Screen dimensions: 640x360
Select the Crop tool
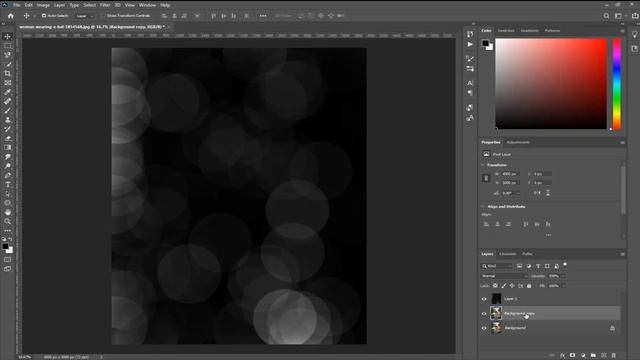pos(7,73)
